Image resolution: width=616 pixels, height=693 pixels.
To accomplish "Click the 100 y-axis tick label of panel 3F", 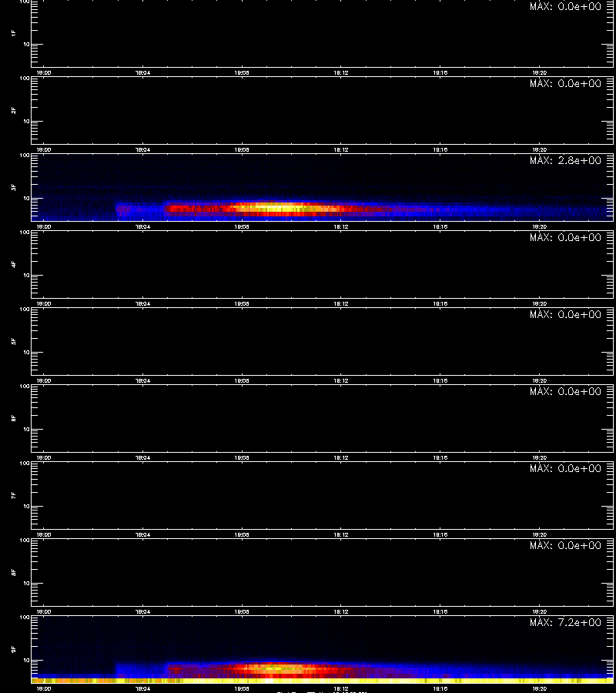I will click(x=25, y=155).
